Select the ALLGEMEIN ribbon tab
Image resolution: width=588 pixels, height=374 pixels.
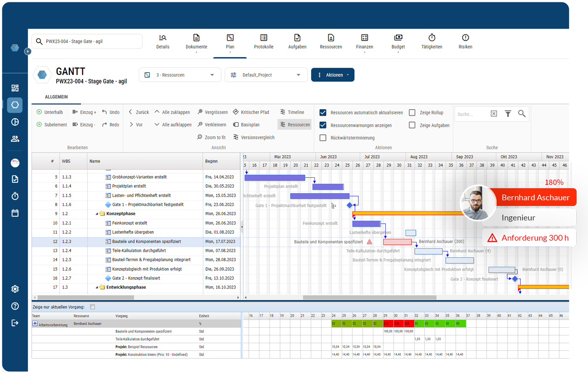click(x=56, y=97)
